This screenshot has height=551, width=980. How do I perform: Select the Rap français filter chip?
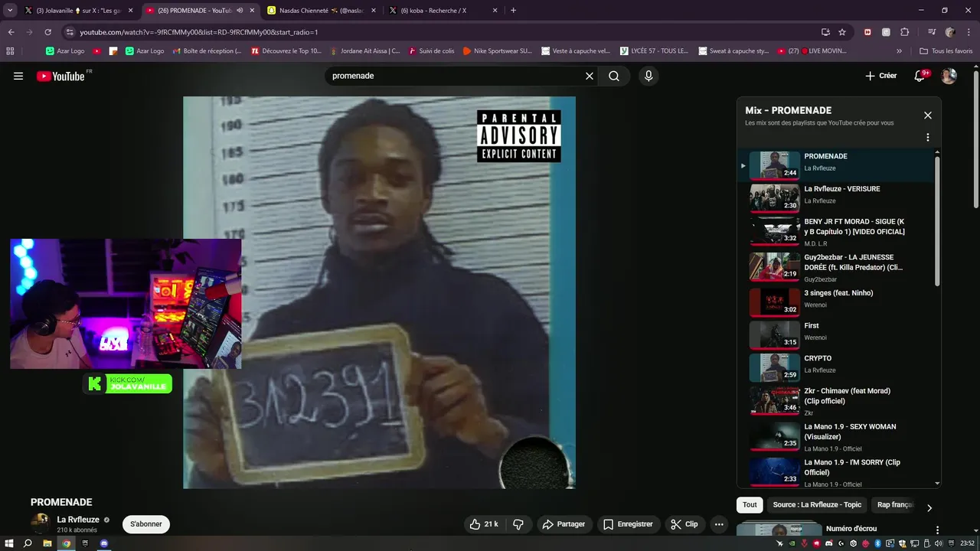pos(895,505)
